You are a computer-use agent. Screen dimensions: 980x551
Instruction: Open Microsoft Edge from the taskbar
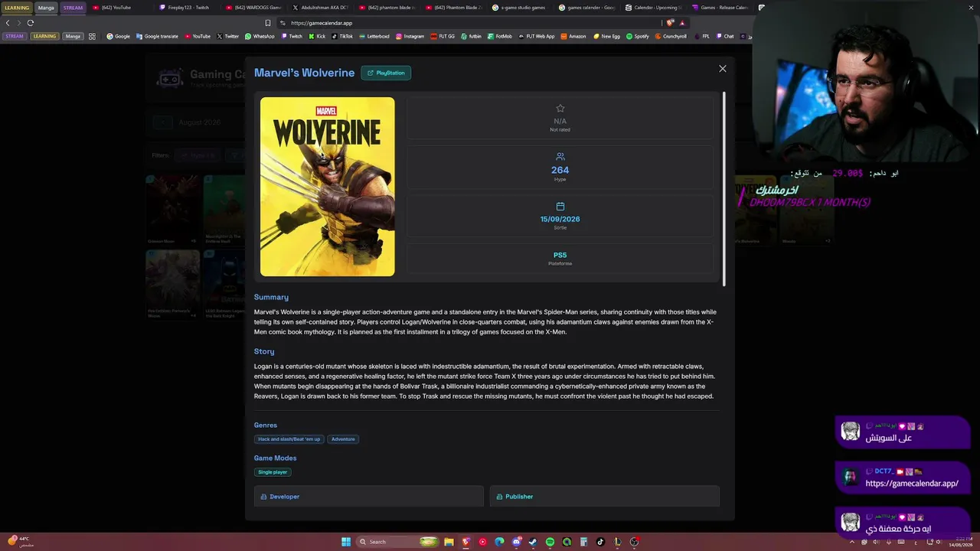[499, 542]
